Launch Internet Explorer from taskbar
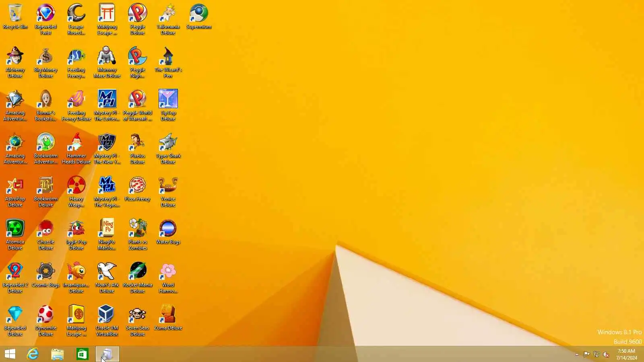 coord(33,354)
